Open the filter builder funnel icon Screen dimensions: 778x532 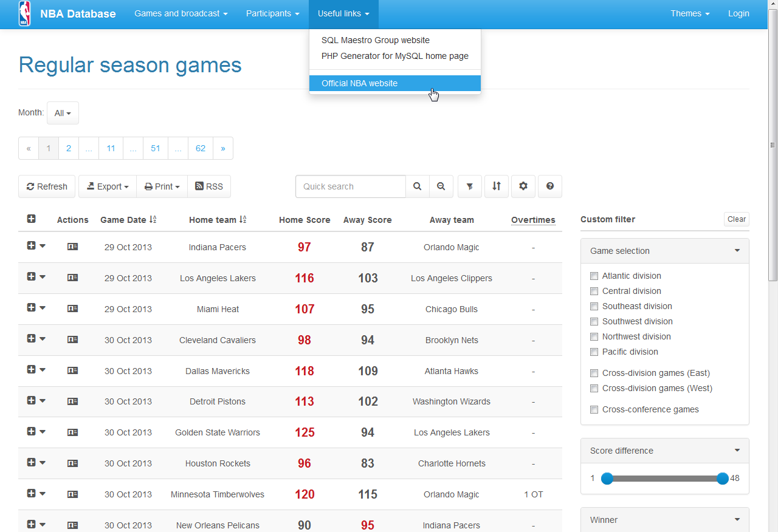pos(470,186)
